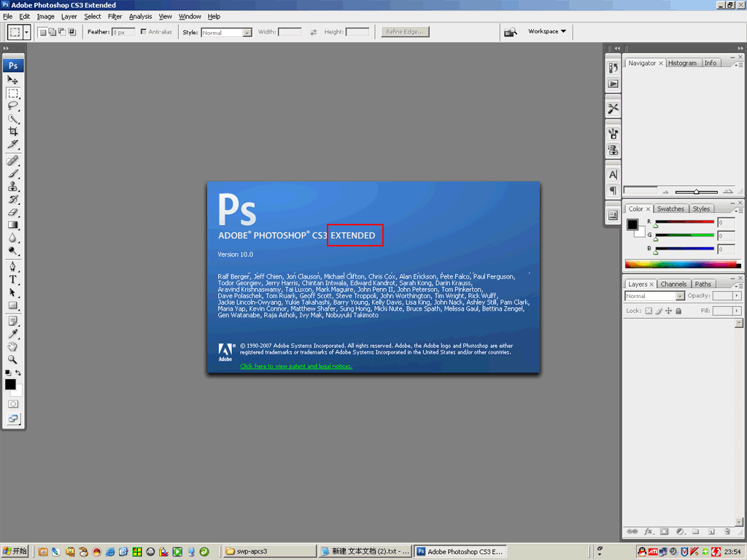This screenshot has height=560, width=747.
Task: Open the Layer Comps dock icon
Action: tap(613, 216)
